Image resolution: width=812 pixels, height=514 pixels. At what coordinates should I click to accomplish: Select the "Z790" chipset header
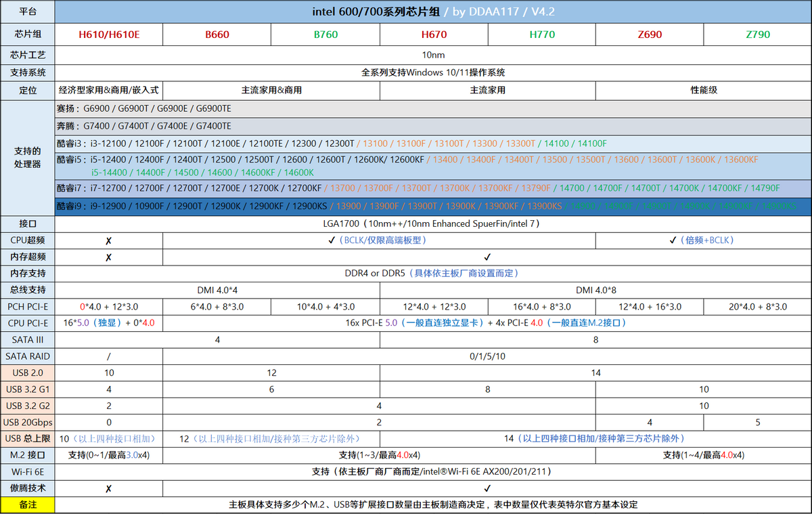click(758, 34)
